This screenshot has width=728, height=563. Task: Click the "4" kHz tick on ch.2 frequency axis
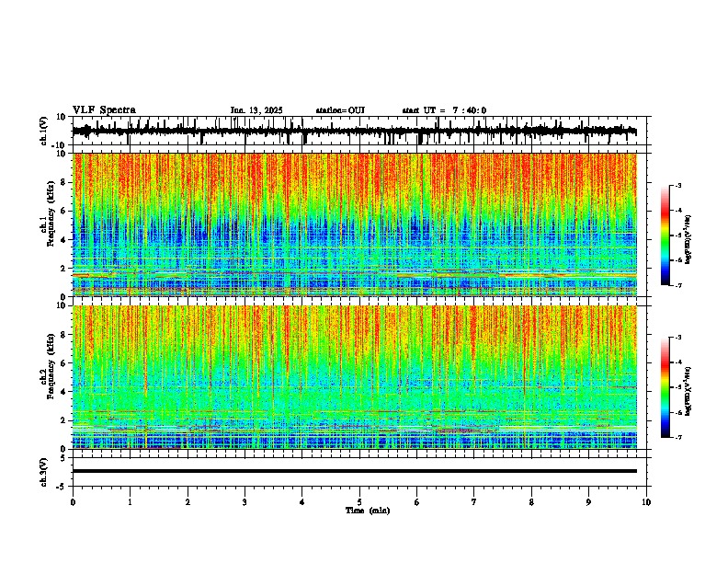click(64, 392)
